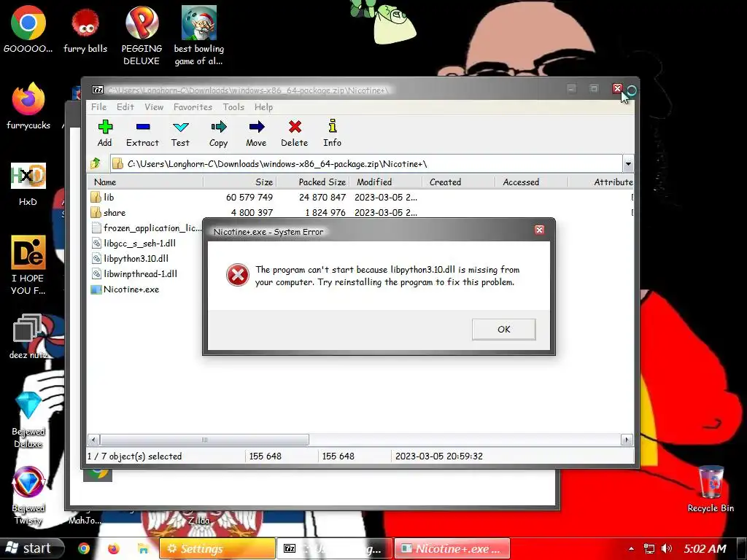The image size is (747, 560).
Task: Open the Bejewed Deluxe desktop icon
Action: click(28, 420)
